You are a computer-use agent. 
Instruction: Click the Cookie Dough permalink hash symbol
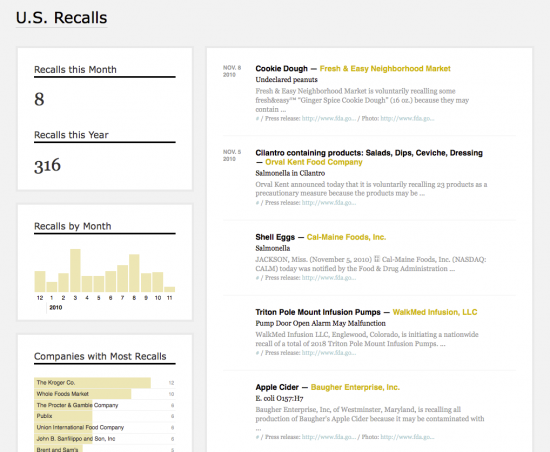[x=257, y=119]
